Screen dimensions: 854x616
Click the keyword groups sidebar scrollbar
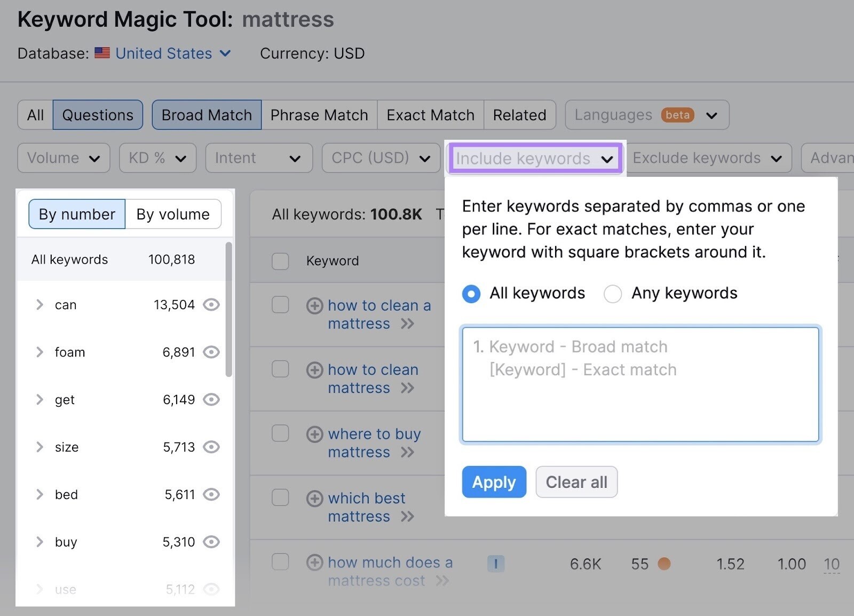coord(229,310)
